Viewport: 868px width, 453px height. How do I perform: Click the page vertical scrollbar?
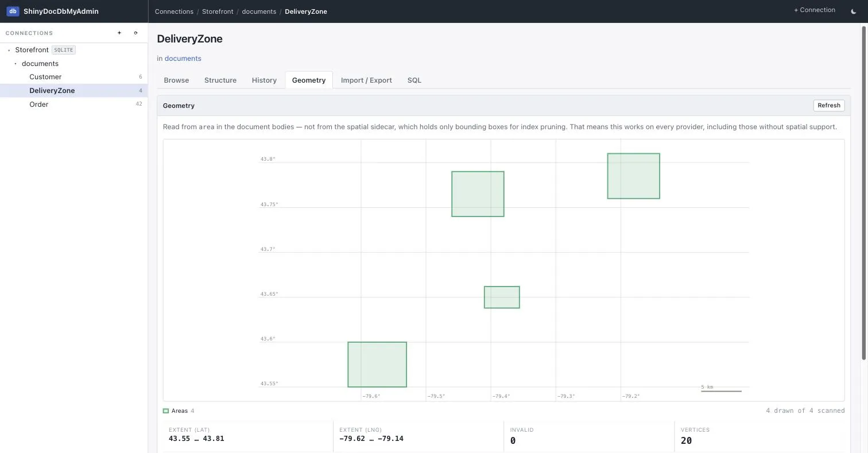pos(864,193)
